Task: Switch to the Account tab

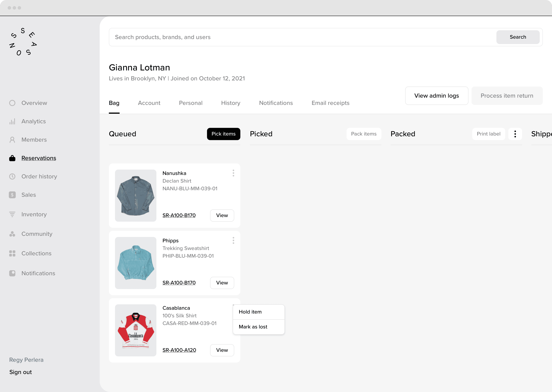Action: pos(149,103)
